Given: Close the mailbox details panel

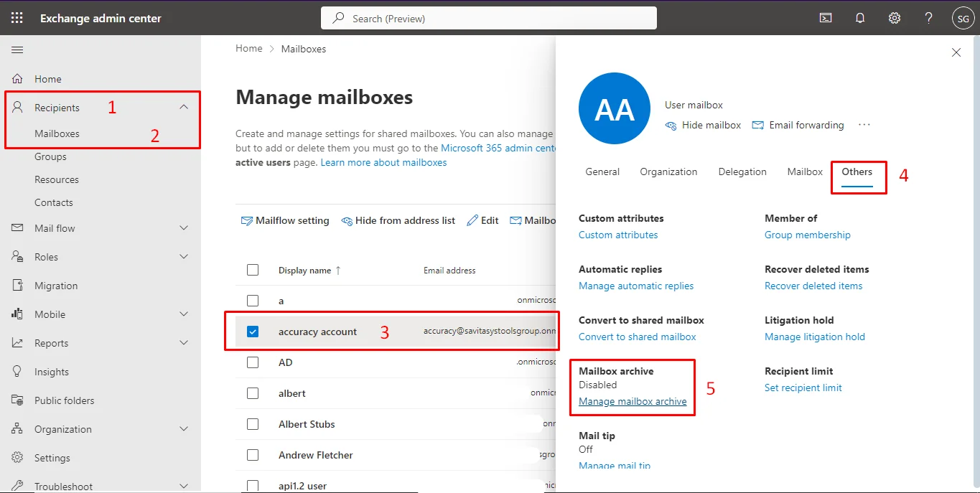Looking at the screenshot, I should tap(956, 52).
